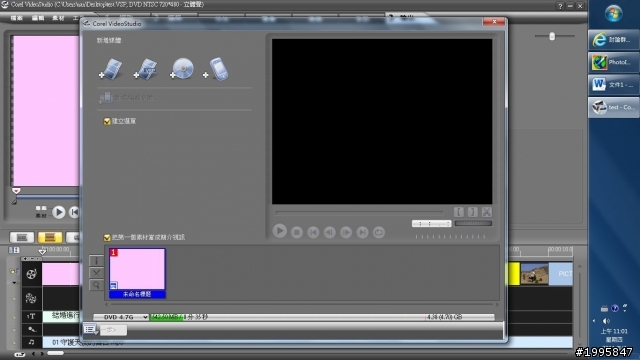Open the 編輯 menu in main window

coord(38,18)
